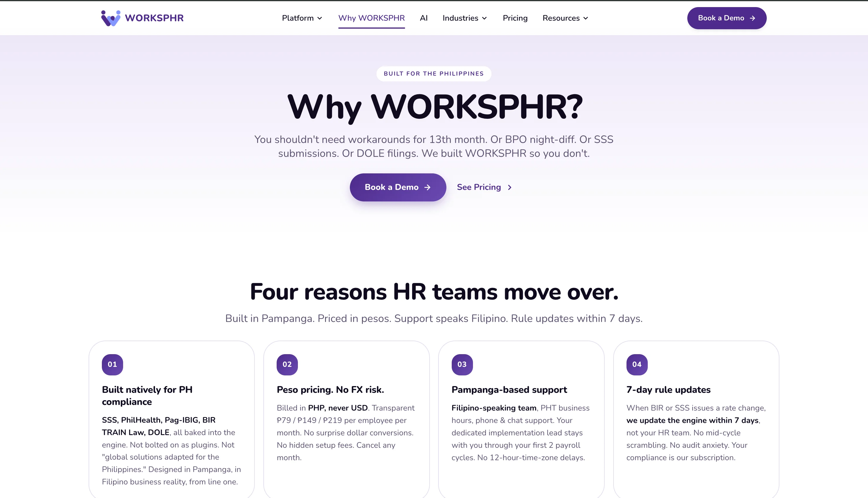This screenshot has height=498, width=868.
Task: Click the 03 number badge
Action: coord(462,364)
